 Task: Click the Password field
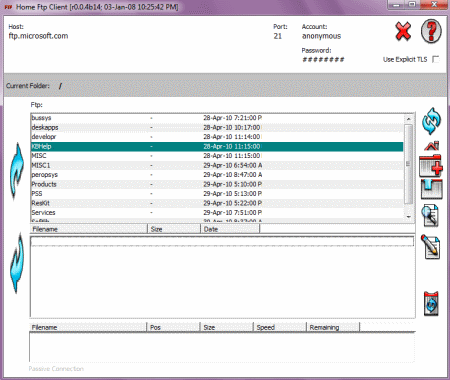tap(323, 60)
